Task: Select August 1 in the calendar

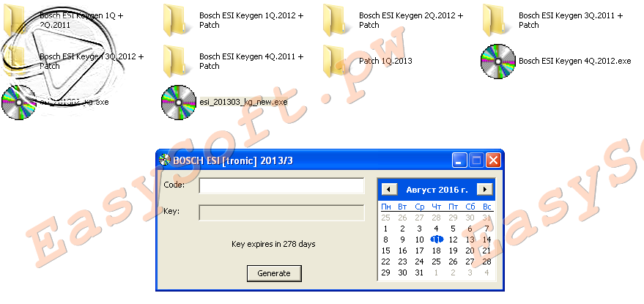Action: (x=385, y=229)
